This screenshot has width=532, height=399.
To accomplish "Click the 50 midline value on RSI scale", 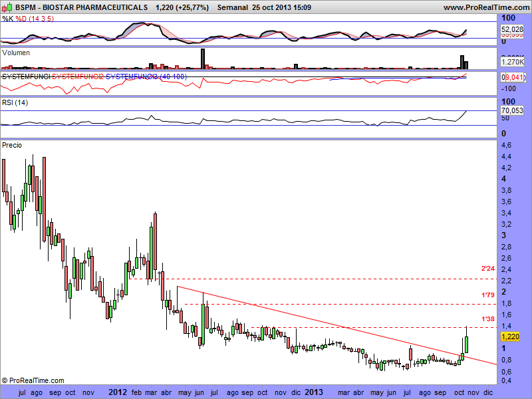I will point(505,118).
